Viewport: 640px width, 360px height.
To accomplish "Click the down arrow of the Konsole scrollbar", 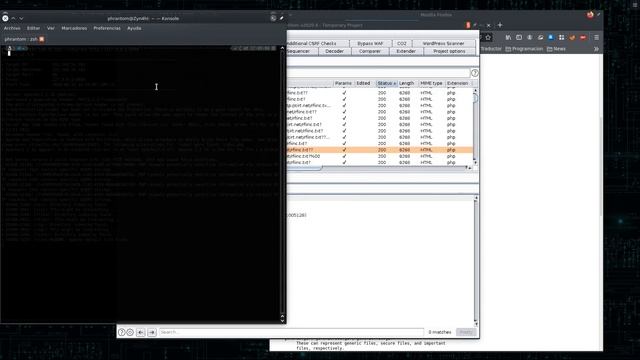I will 282,321.
